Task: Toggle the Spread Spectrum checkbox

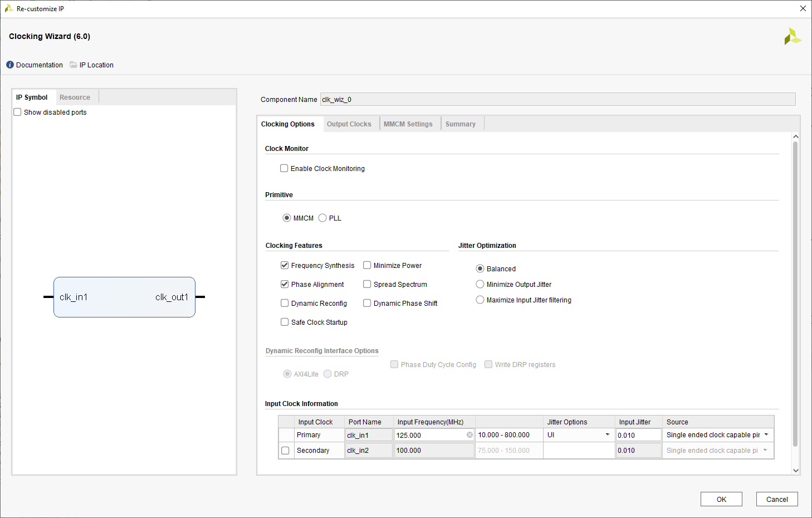Action: 367,284
